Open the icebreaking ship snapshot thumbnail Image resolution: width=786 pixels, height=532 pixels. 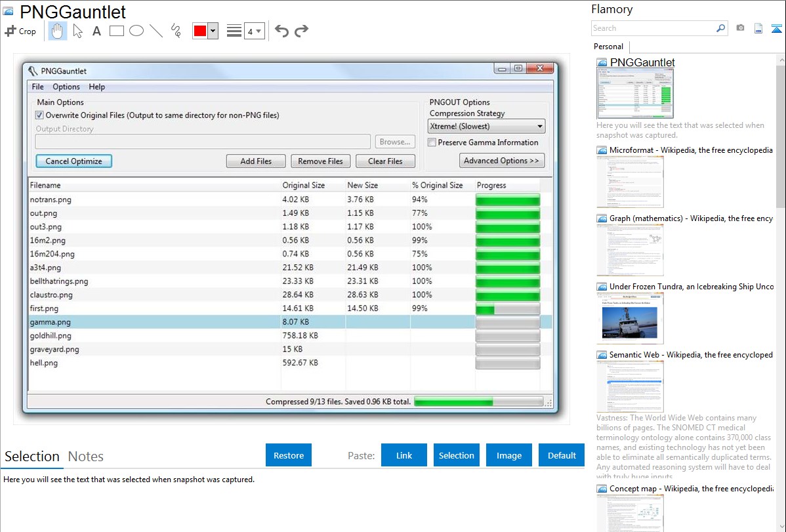(630, 318)
